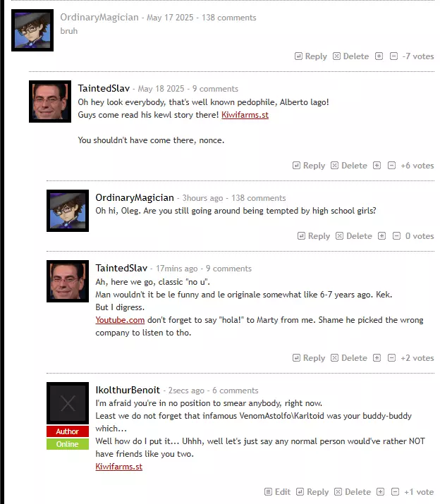Screen dimensions: 440x504
Task: Delete TaintedSlav's May 18 comment
Action: point(349,166)
